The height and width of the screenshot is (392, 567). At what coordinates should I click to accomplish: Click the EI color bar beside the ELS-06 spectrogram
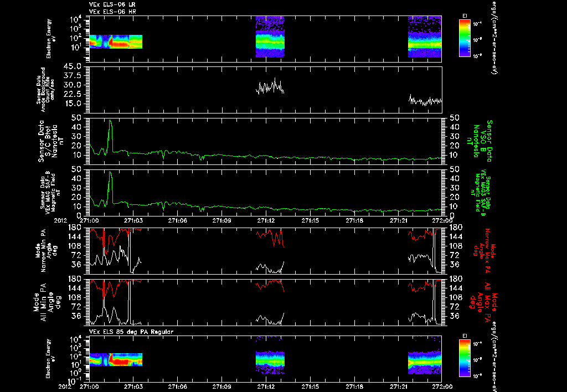[465, 38]
